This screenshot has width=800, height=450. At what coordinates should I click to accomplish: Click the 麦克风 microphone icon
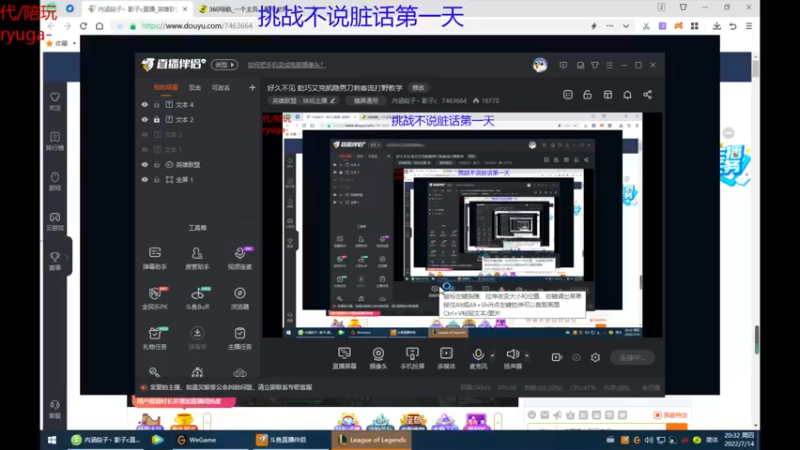pos(478,355)
